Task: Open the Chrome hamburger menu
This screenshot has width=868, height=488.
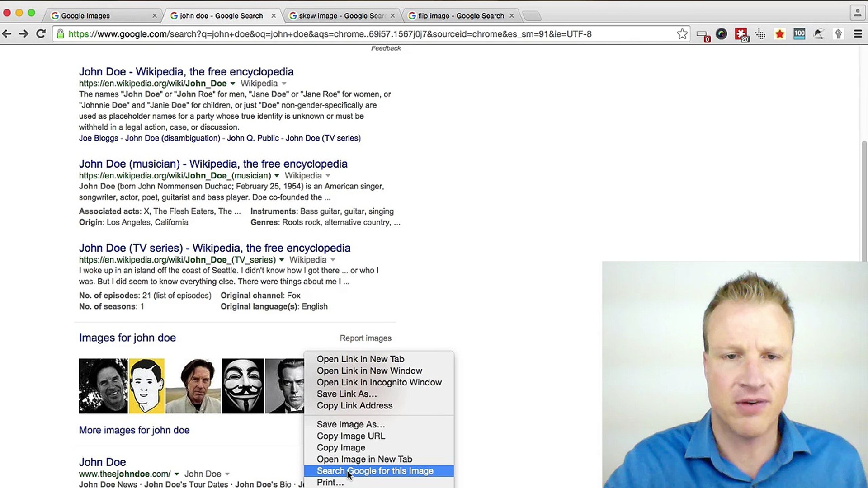Action: tap(858, 34)
